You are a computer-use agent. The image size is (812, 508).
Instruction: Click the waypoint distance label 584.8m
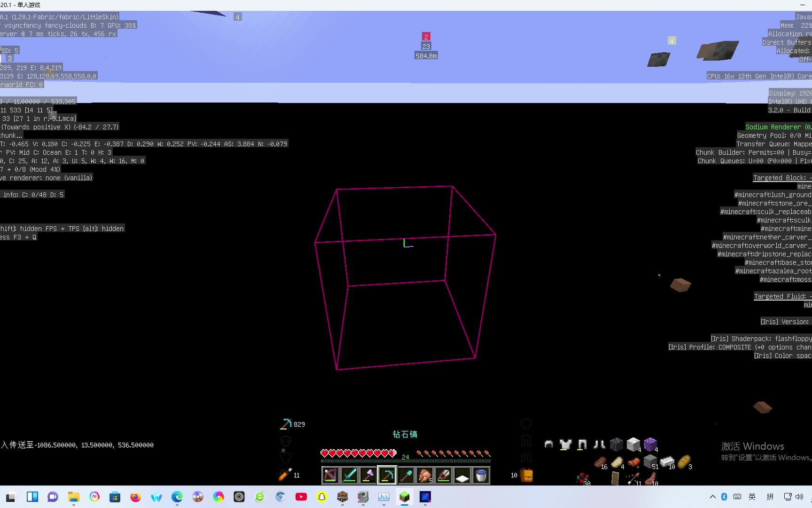pos(426,56)
